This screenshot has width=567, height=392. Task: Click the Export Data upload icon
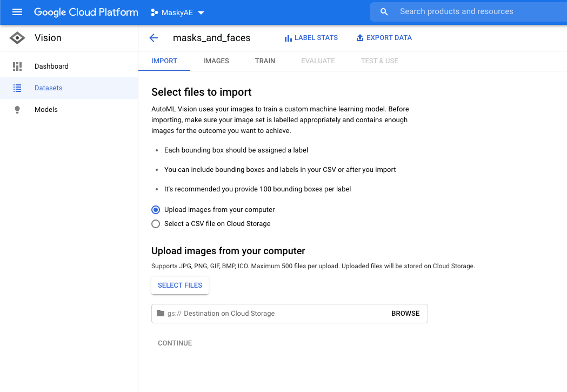click(x=360, y=38)
